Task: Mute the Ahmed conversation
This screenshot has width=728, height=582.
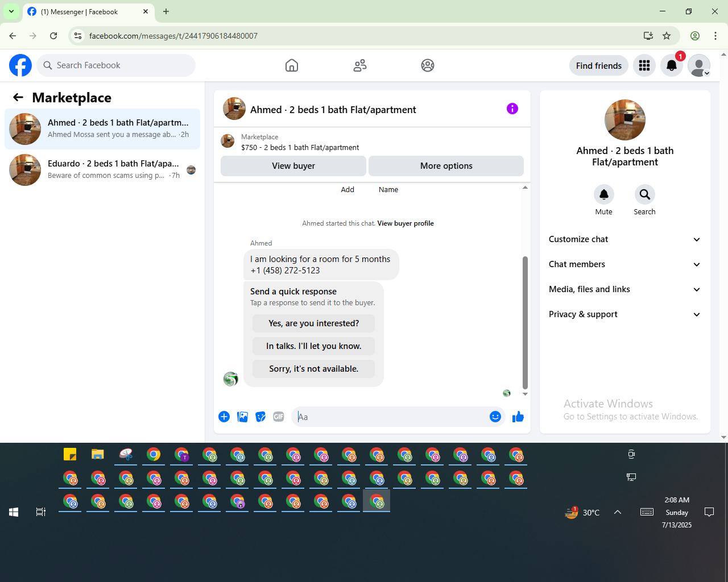Action: [604, 194]
